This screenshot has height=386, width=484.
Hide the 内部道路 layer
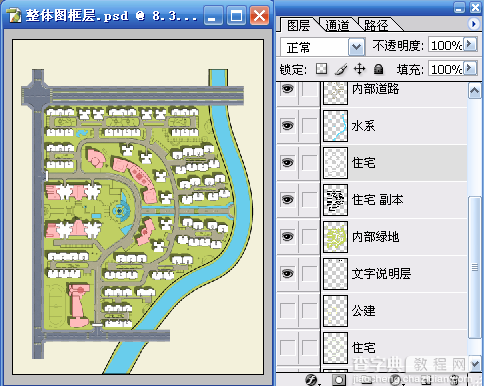288,89
